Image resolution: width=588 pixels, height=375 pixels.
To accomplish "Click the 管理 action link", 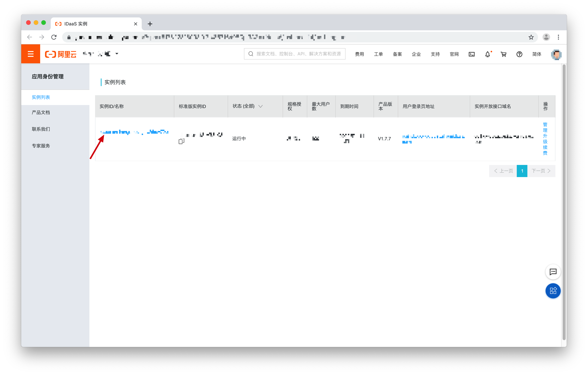I will 545,127.
